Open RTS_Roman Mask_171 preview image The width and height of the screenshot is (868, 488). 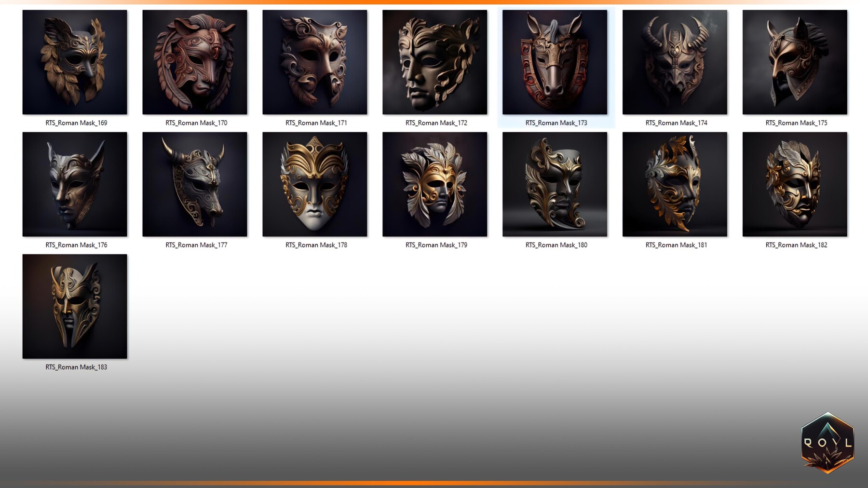pyautogui.click(x=315, y=62)
